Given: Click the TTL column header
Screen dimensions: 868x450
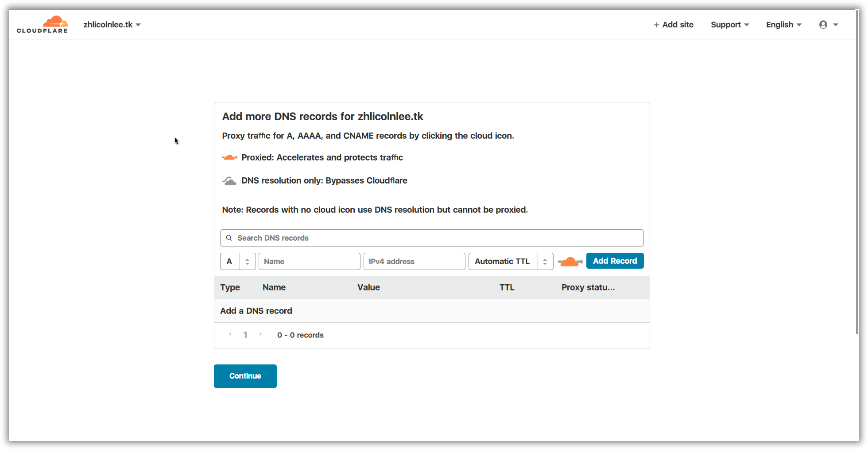Looking at the screenshot, I should 507,287.
